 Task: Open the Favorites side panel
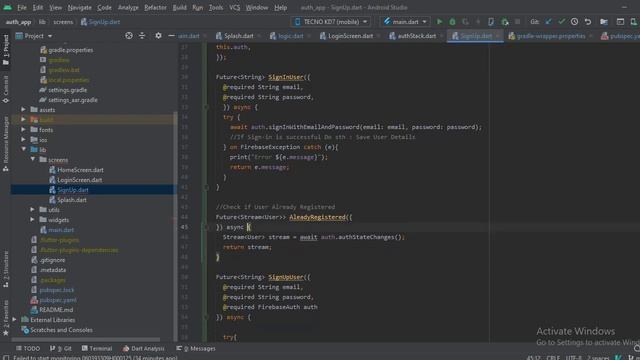[6, 318]
